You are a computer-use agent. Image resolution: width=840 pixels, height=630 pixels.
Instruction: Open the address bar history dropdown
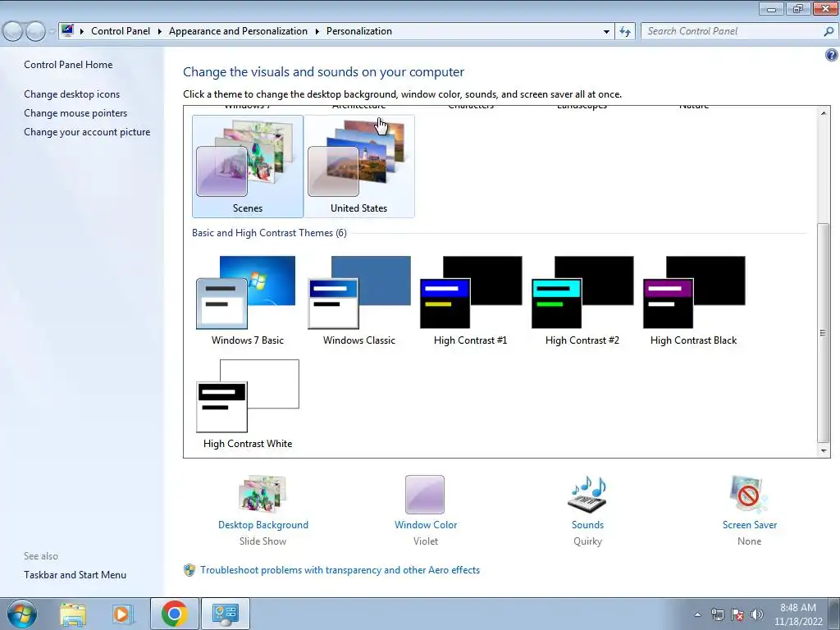pos(606,31)
